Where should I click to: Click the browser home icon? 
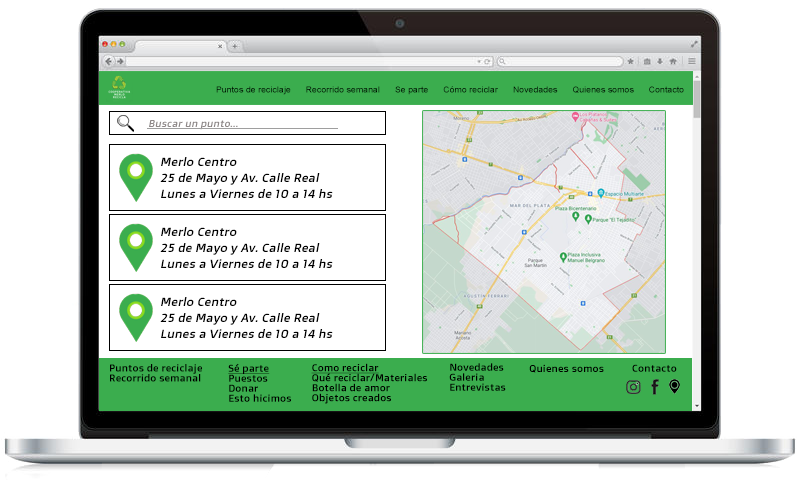[673, 61]
